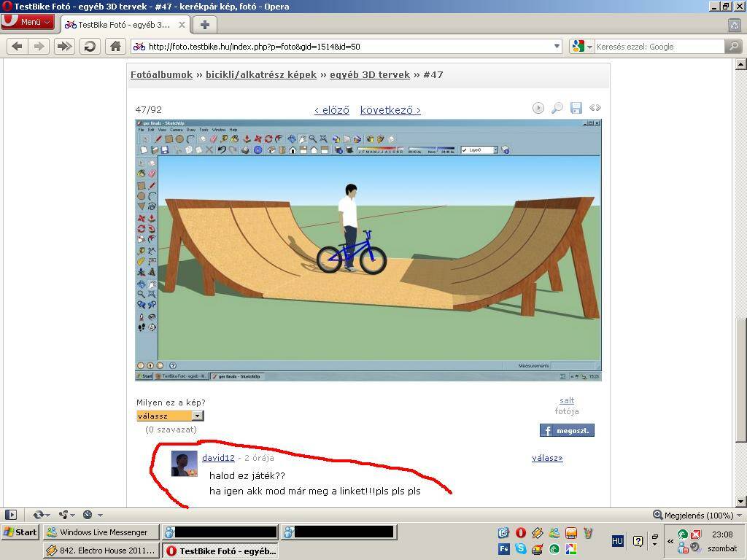Share the photo with Facebook megoszt button

coord(567,430)
